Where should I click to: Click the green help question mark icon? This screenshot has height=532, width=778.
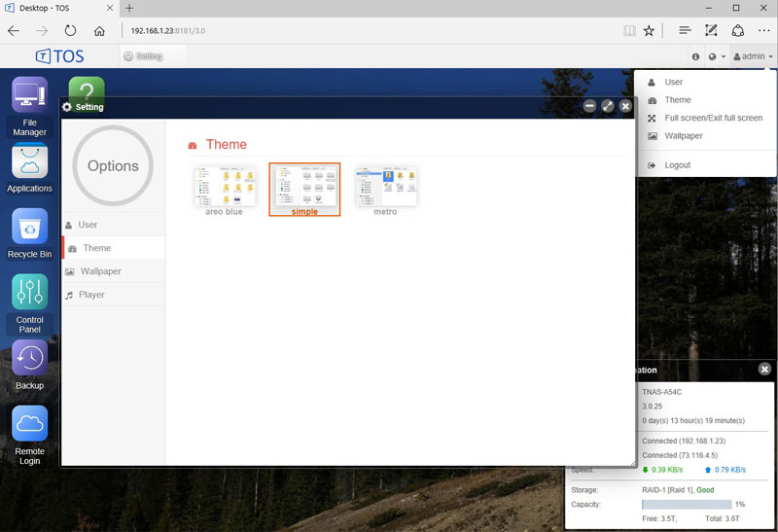click(87, 89)
